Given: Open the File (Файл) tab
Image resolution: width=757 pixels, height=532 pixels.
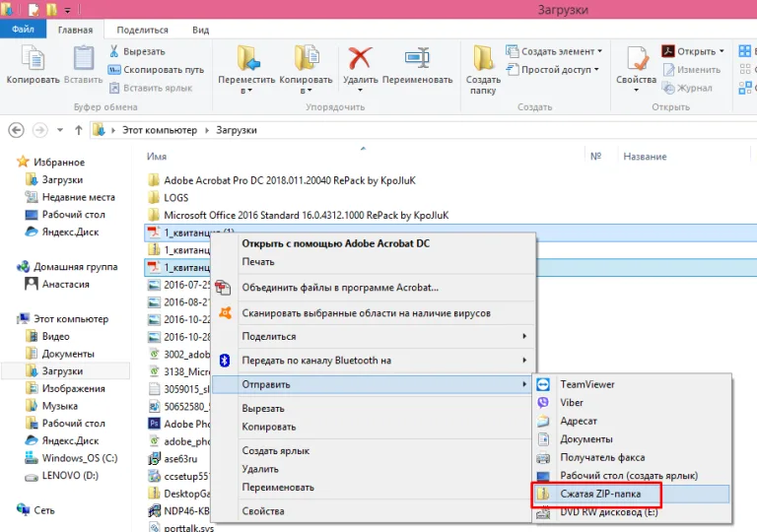Looking at the screenshot, I should point(23,30).
